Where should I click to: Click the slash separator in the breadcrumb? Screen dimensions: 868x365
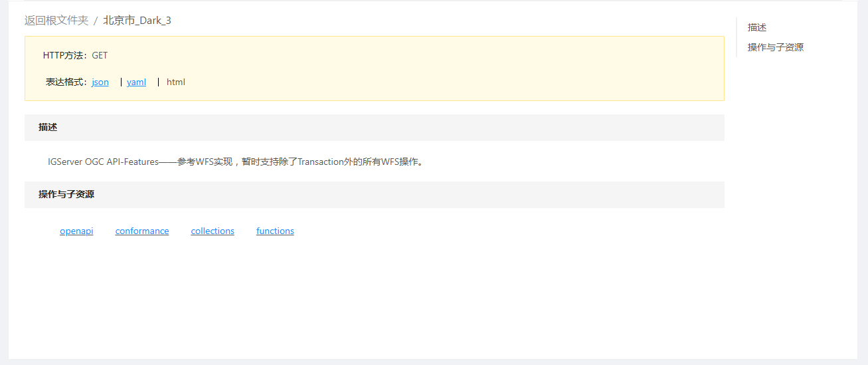coord(96,21)
